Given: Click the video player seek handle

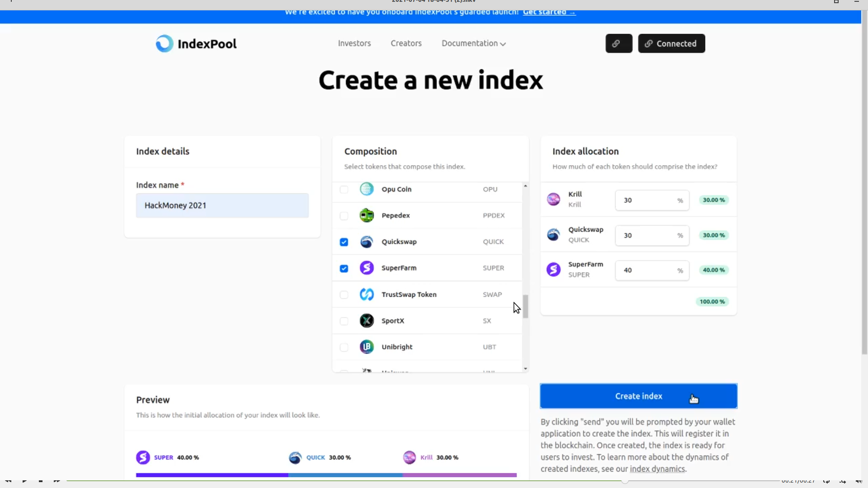Looking at the screenshot, I should tap(625, 481).
